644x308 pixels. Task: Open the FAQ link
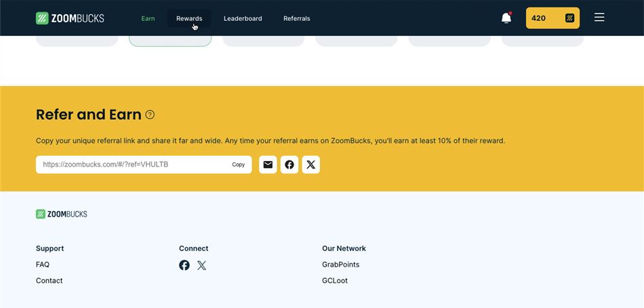click(43, 265)
